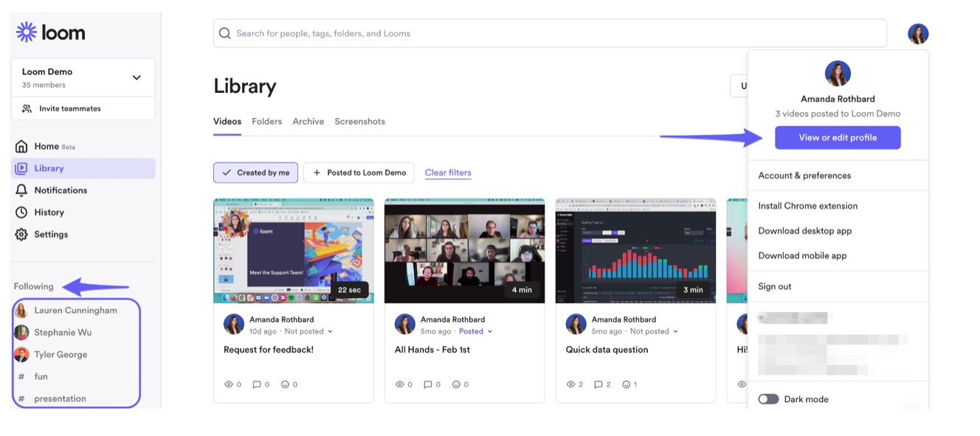Open Settings via the gear icon
Image resolution: width=980 pixels, height=436 pixels.
coord(21,235)
